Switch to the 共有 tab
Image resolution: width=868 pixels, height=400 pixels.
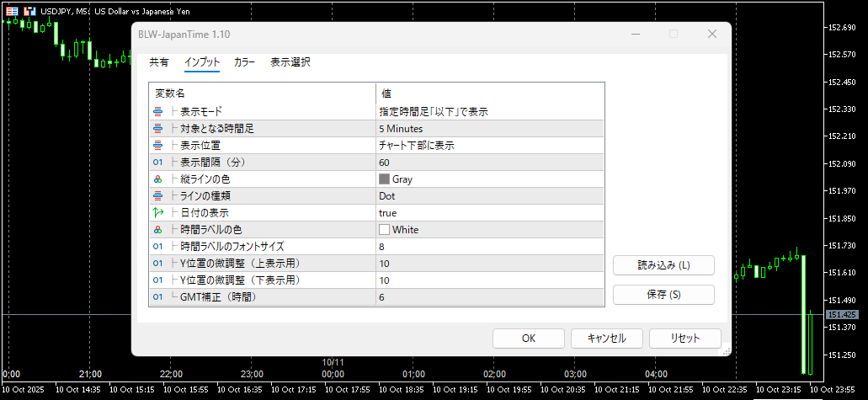159,62
